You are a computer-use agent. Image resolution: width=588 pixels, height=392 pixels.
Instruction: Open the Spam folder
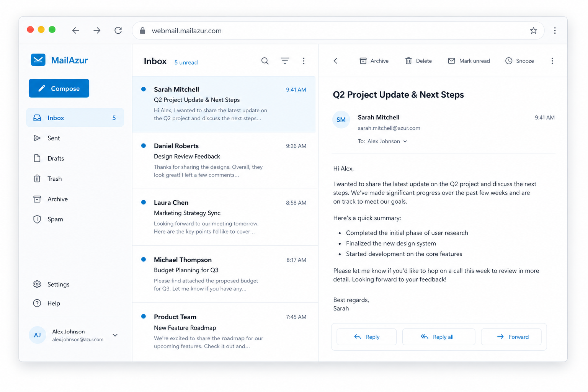(x=75, y=219)
